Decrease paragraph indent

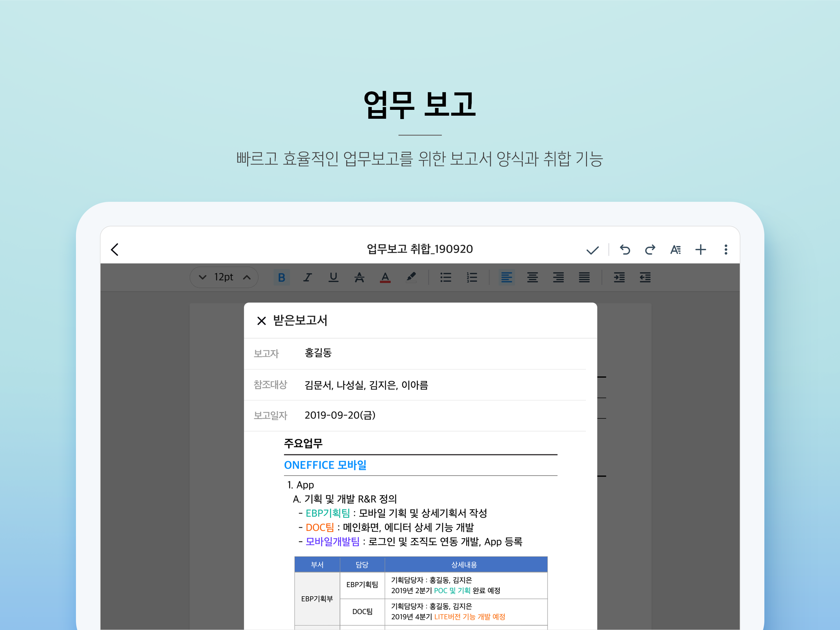pyautogui.click(x=645, y=277)
